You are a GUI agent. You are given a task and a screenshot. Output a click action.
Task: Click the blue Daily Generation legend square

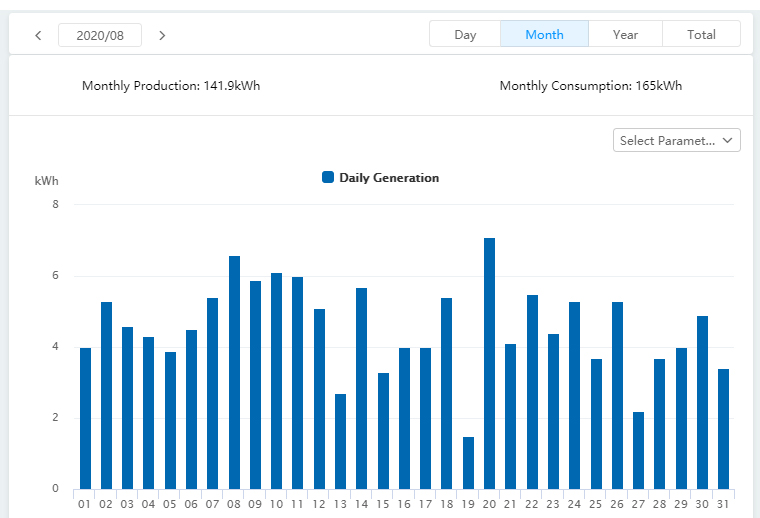click(328, 178)
